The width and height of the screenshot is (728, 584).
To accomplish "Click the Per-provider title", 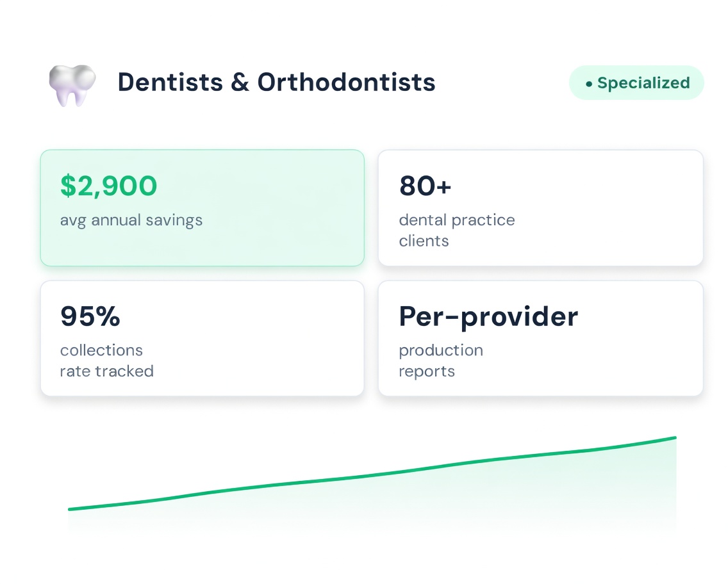I will [488, 316].
